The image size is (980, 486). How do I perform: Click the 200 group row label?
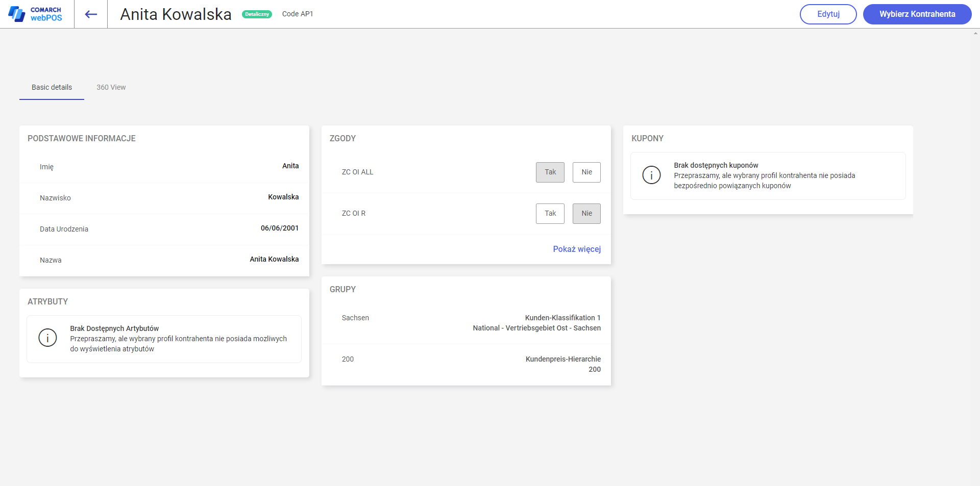348,359
